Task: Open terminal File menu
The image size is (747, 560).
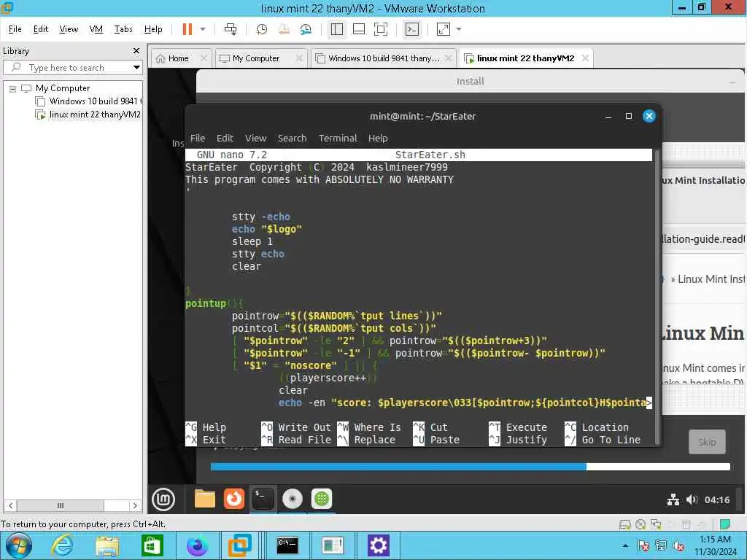Action: tap(198, 138)
